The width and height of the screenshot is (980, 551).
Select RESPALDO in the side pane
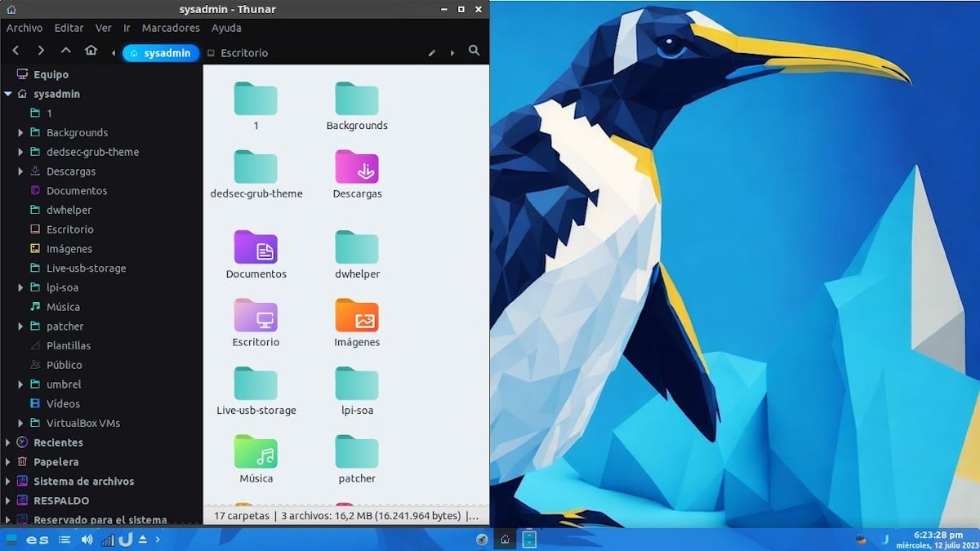(x=61, y=500)
